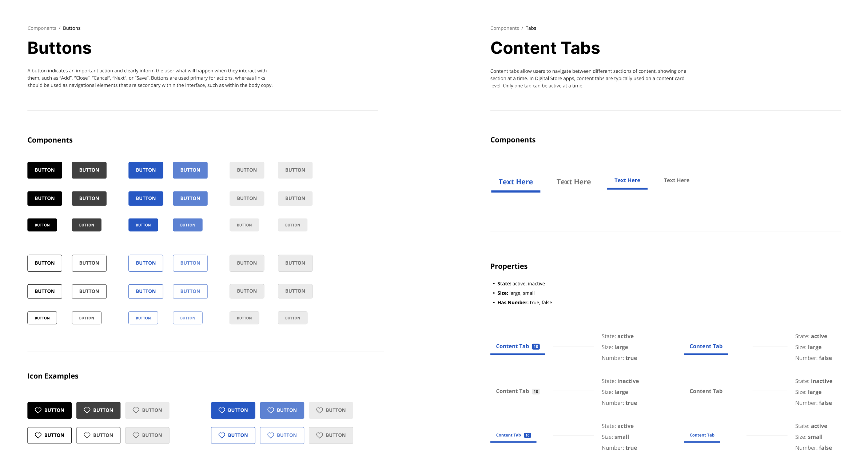Toggle the active state Content Tab large
Screen dimensions: 868x461
[x=705, y=346]
